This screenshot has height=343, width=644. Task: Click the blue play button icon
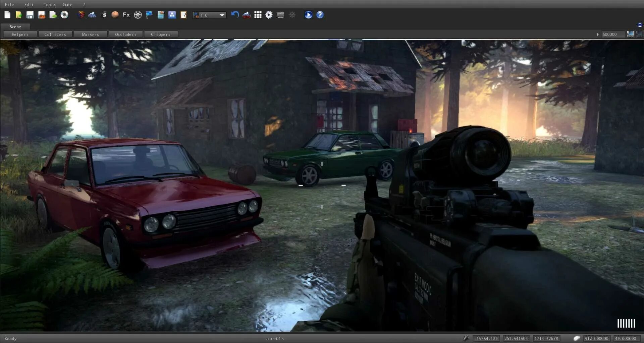pyautogui.click(x=309, y=15)
